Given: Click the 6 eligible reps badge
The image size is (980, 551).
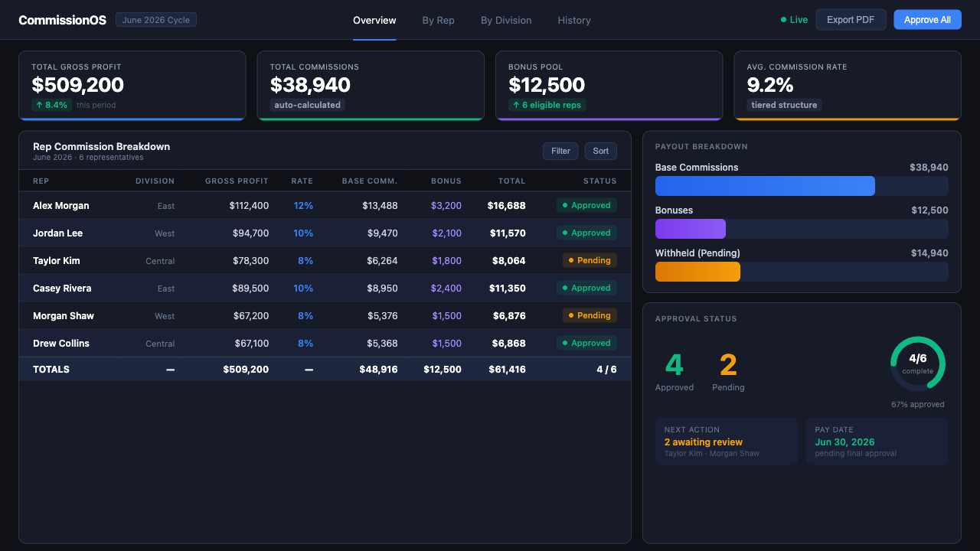Looking at the screenshot, I should pyautogui.click(x=547, y=105).
